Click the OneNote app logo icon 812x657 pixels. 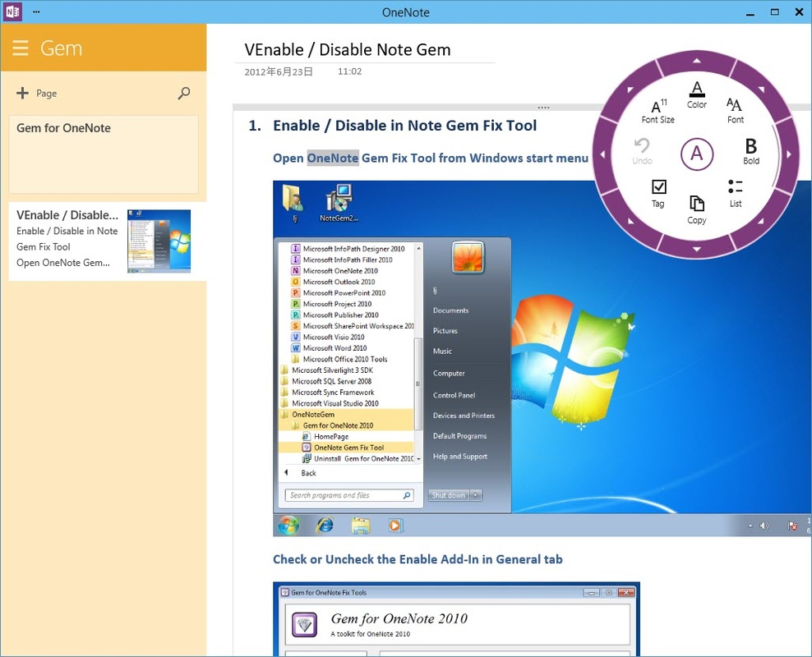pos(12,11)
